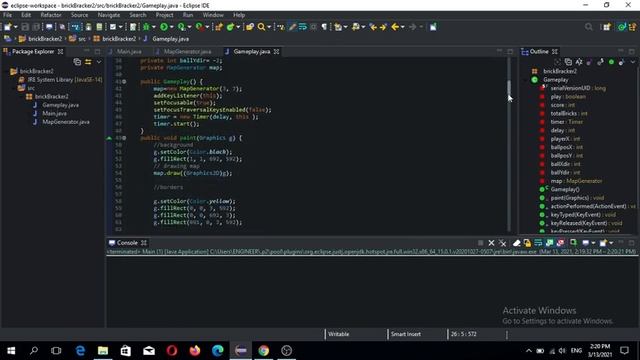Open Google Chrome from the taskbar

(x=264, y=351)
